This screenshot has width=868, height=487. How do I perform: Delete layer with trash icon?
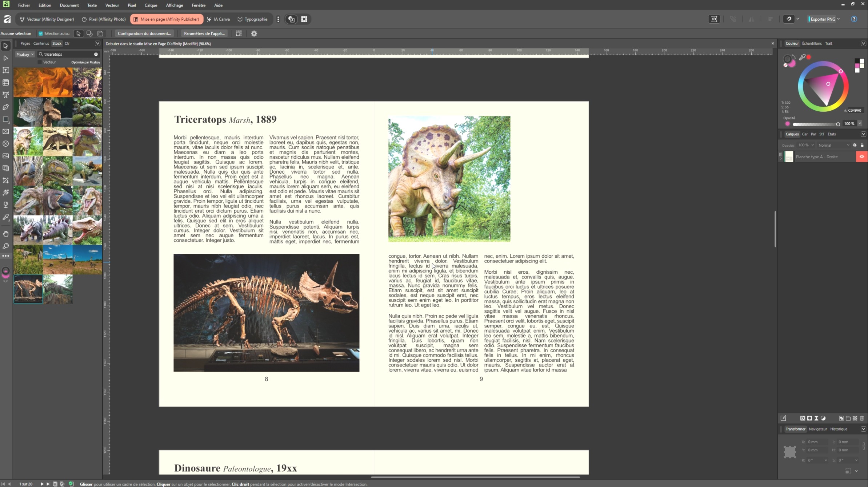[x=862, y=418]
